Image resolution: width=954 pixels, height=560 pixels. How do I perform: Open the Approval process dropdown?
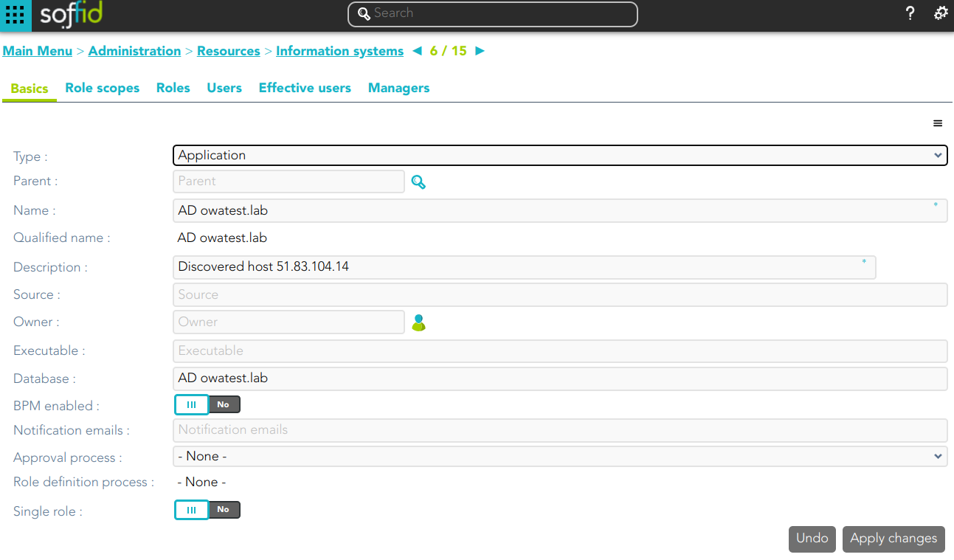560,456
